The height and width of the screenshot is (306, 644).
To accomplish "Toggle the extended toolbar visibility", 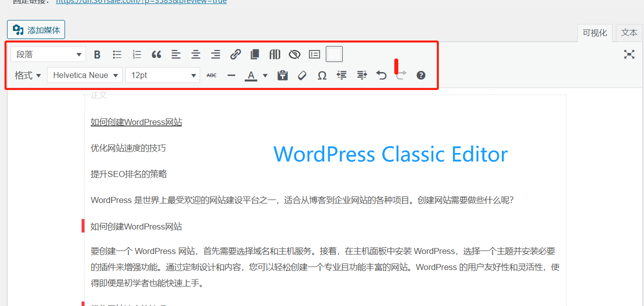I will click(334, 54).
